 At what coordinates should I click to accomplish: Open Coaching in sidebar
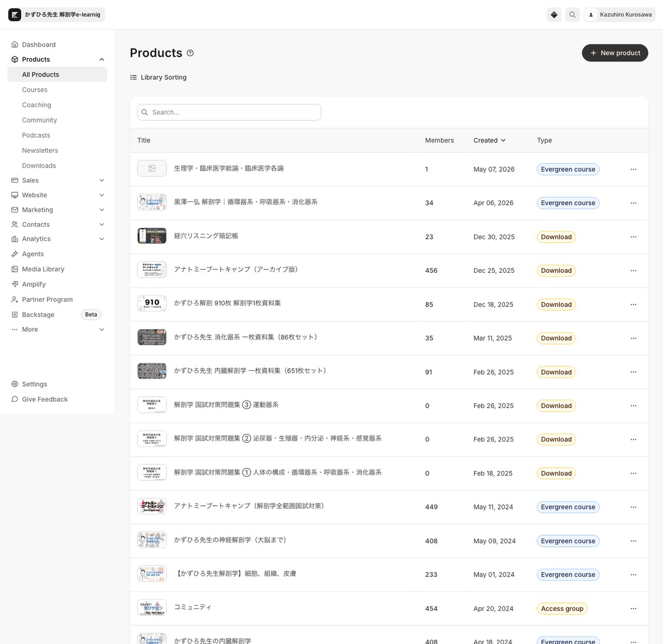click(36, 105)
